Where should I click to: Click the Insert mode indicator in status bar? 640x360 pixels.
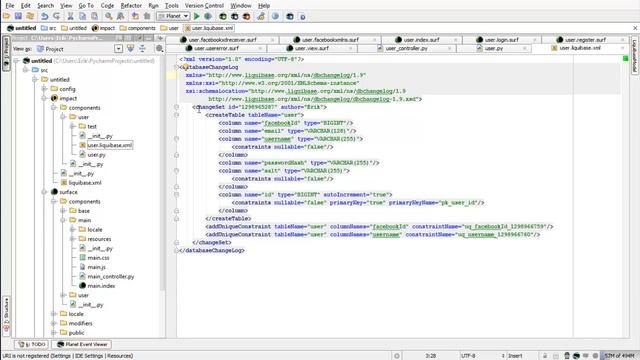tap(515, 356)
